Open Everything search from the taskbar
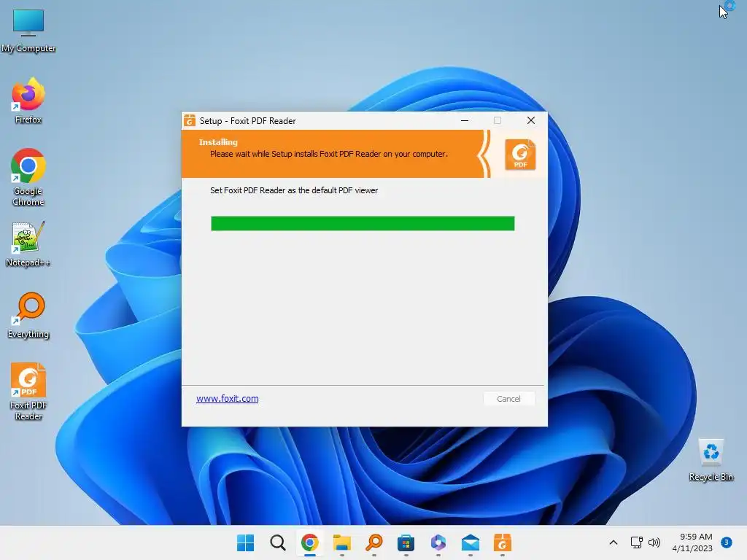This screenshot has height=560, width=747. click(374, 542)
